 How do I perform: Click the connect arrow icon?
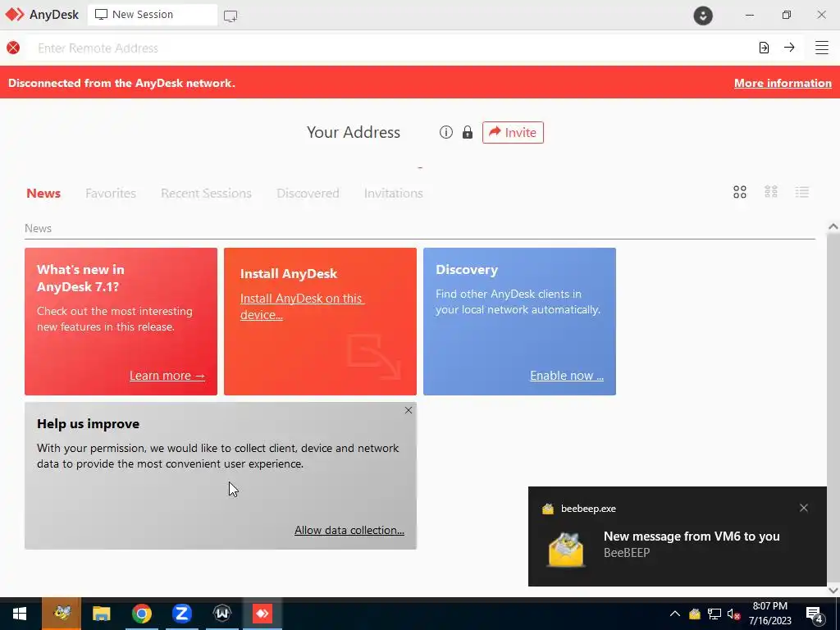[x=789, y=48]
